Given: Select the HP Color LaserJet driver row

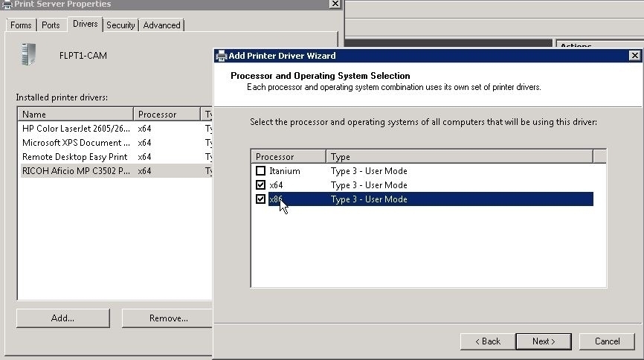Looking at the screenshot, I should [x=76, y=129].
